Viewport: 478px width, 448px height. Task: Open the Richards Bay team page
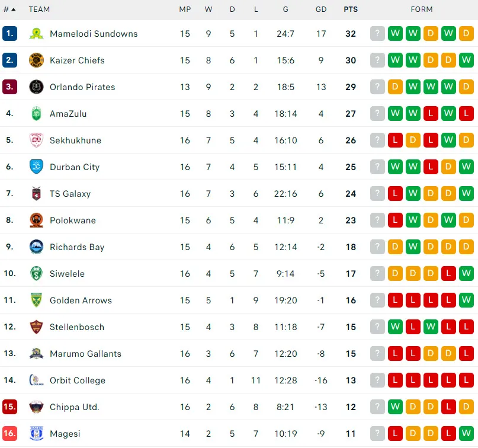click(x=77, y=247)
